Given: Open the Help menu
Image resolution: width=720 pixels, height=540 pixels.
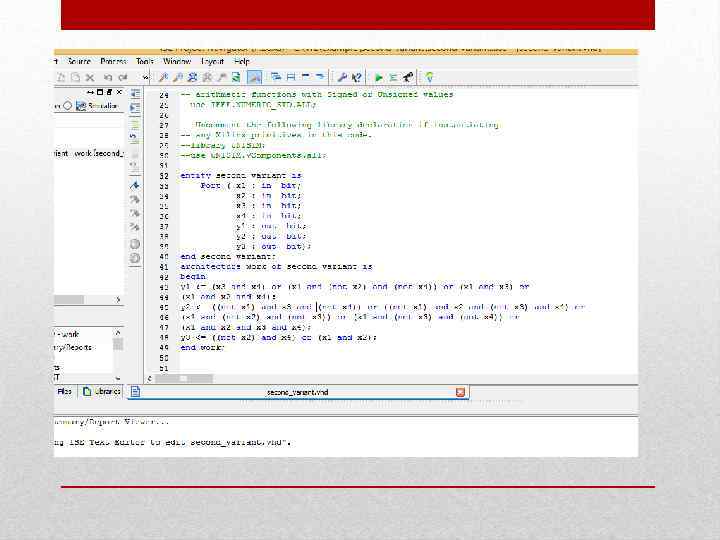Looking at the screenshot, I should point(242,62).
